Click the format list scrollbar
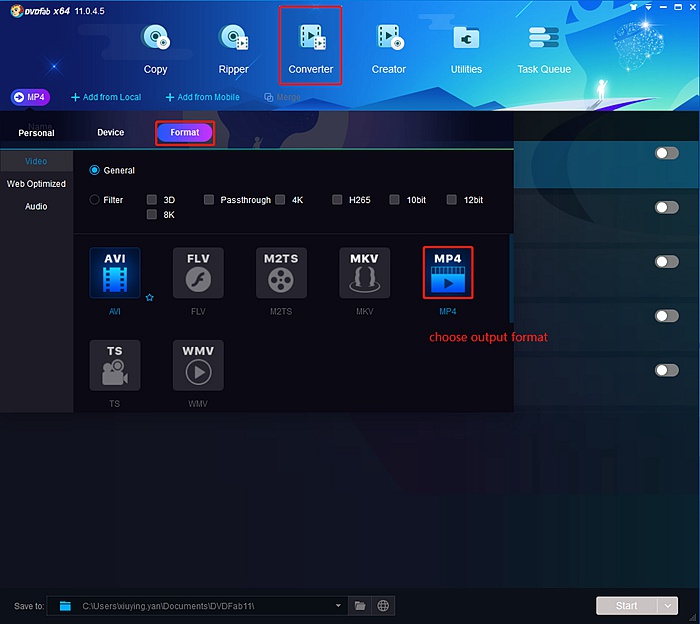This screenshot has height=624, width=700. point(511,278)
